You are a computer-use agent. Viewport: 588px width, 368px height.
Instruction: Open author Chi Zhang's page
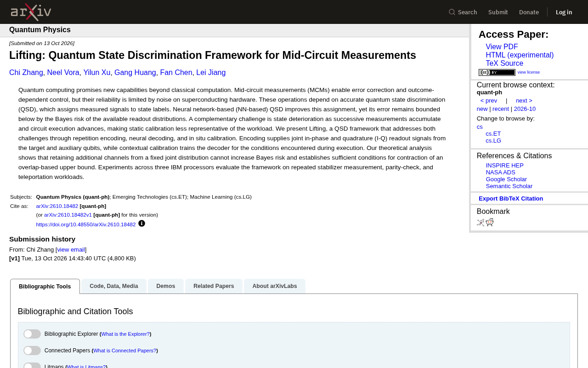(x=26, y=73)
